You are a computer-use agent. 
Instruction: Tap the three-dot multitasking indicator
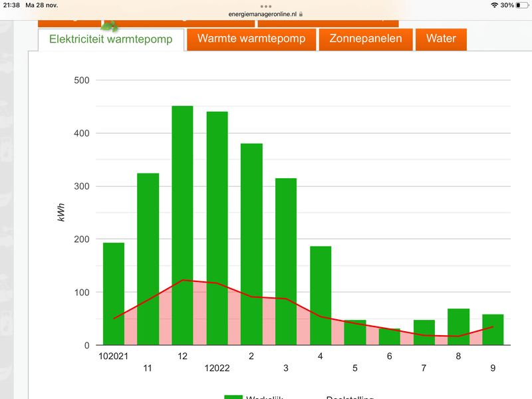click(265, 7)
